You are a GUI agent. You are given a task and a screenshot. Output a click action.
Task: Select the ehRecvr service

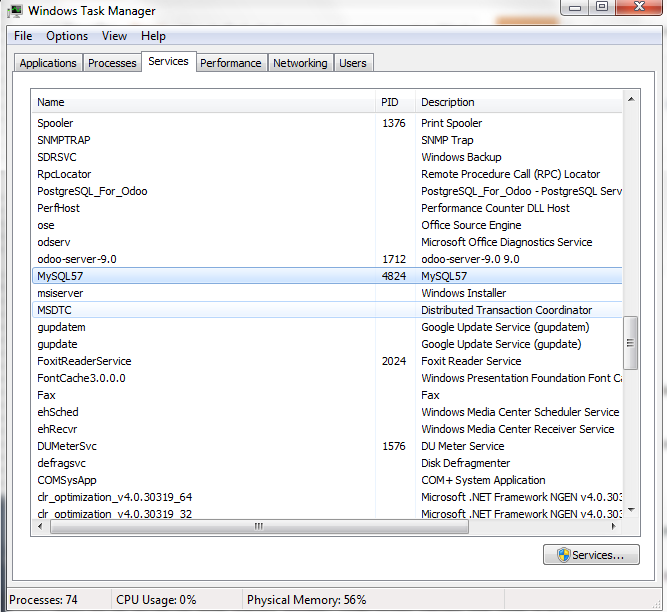[x=57, y=429]
